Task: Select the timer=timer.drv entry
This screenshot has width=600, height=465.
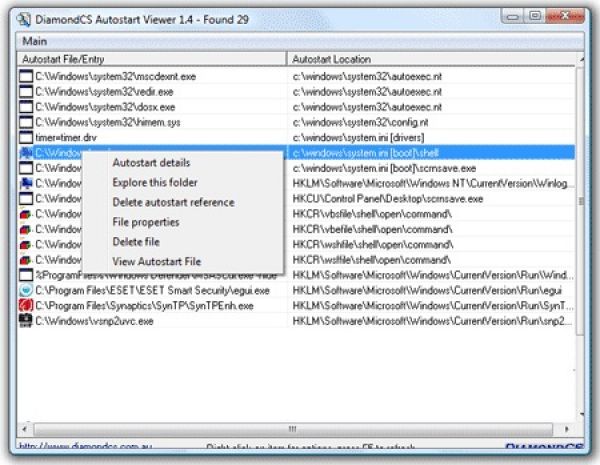Action: 66,138
